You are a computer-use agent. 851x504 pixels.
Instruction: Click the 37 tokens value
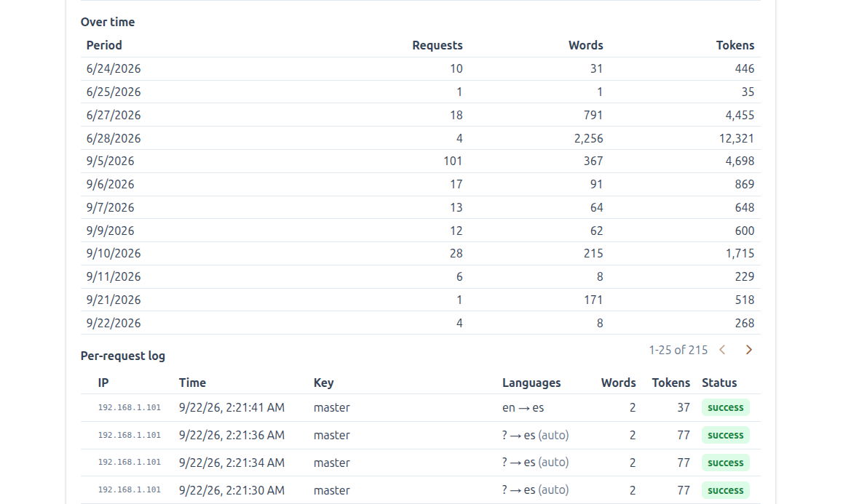click(x=684, y=407)
